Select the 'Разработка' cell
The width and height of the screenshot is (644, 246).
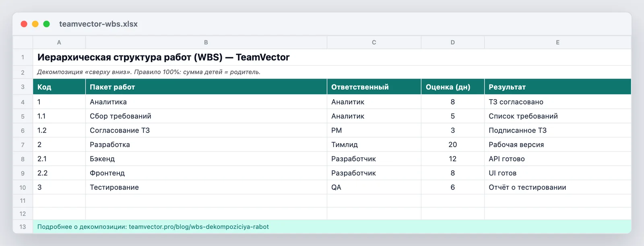(206, 144)
